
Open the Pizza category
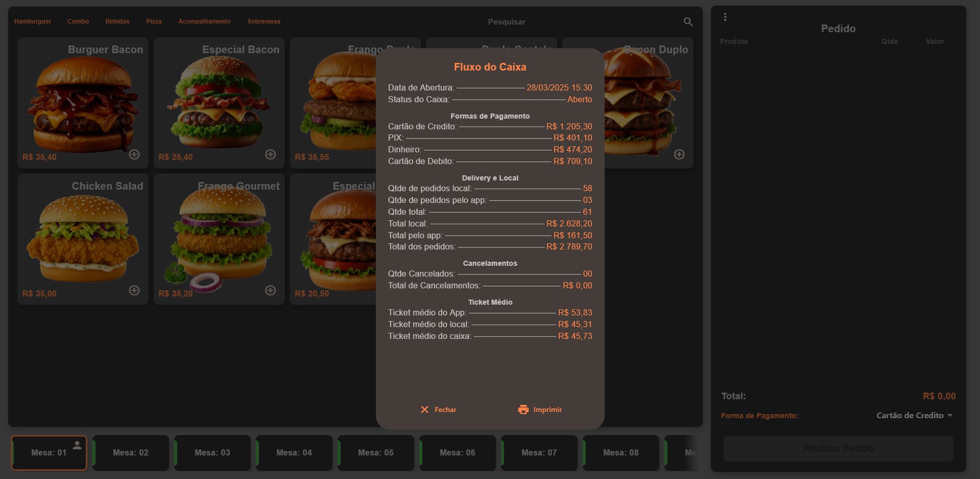[154, 21]
